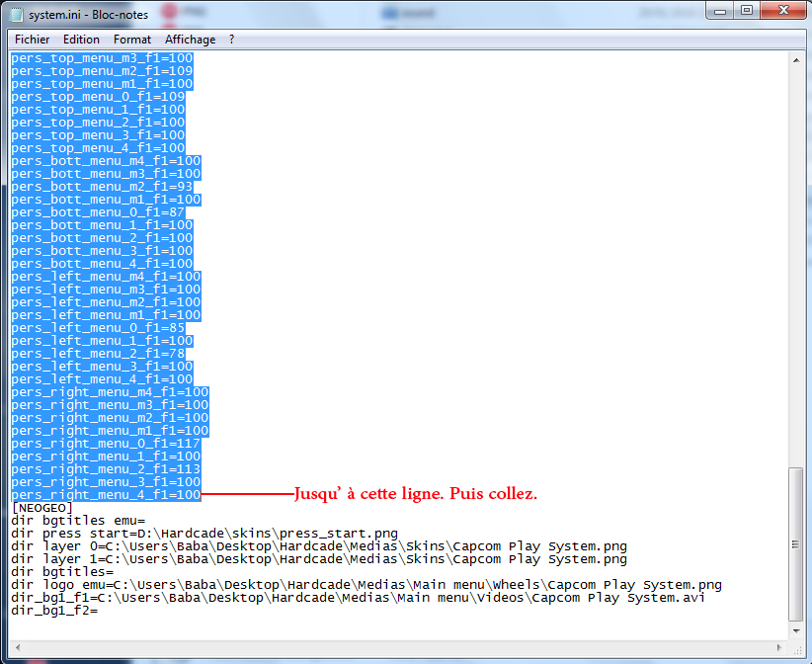Click the line pers_left_menu_2_f1=78

click(x=98, y=354)
